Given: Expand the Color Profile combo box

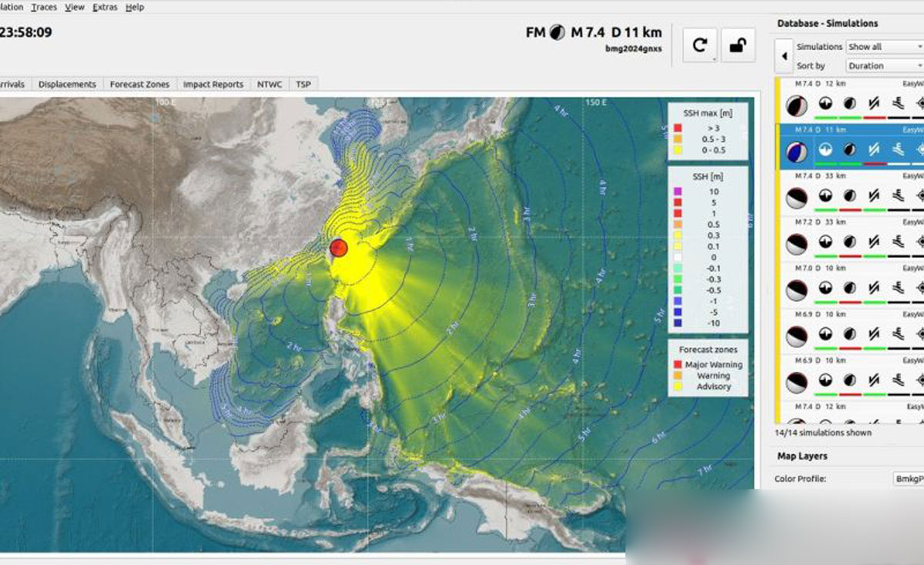Looking at the screenshot, I should (909, 479).
